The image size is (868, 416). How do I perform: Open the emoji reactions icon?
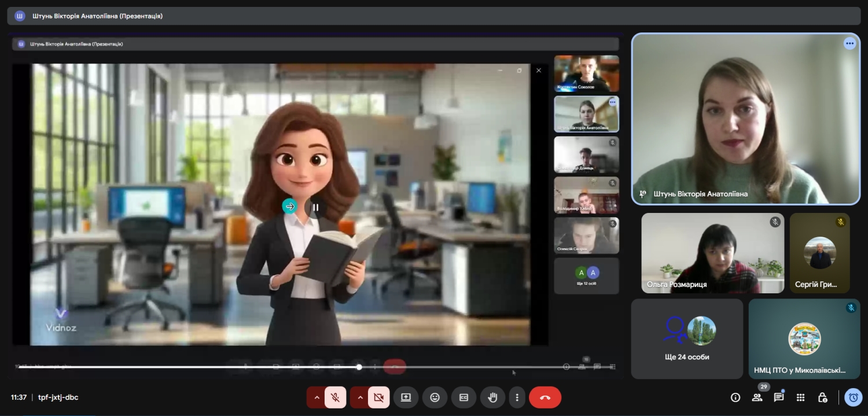tap(435, 397)
